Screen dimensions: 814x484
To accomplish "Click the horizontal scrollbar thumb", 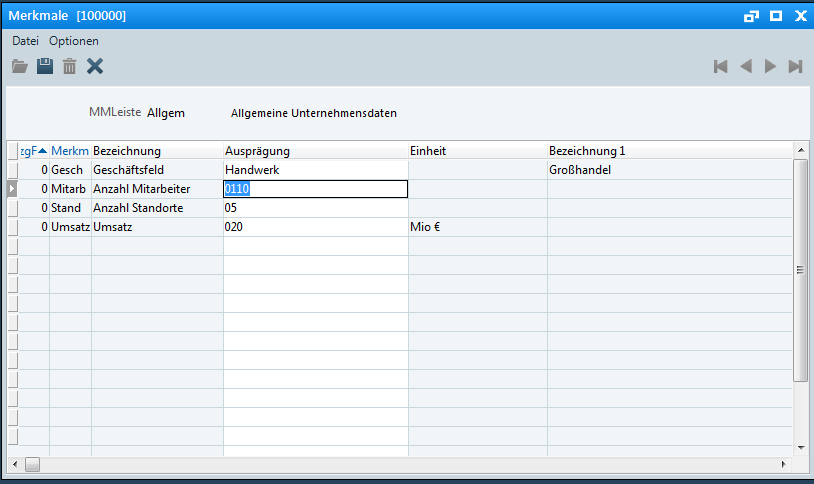I will click(32, 464).
